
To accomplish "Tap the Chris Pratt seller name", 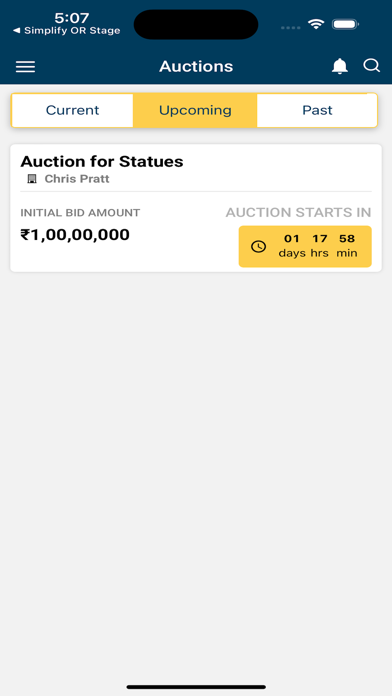I will pyautogui.click(x=77, y=179).
